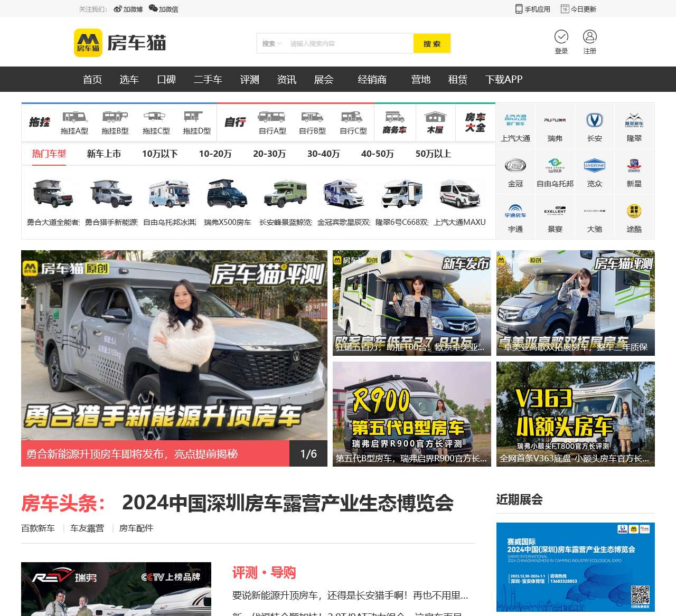Select the 拖挂A型 trailer icon
Screen dimensions: 676x616
(x=74, y=117)
